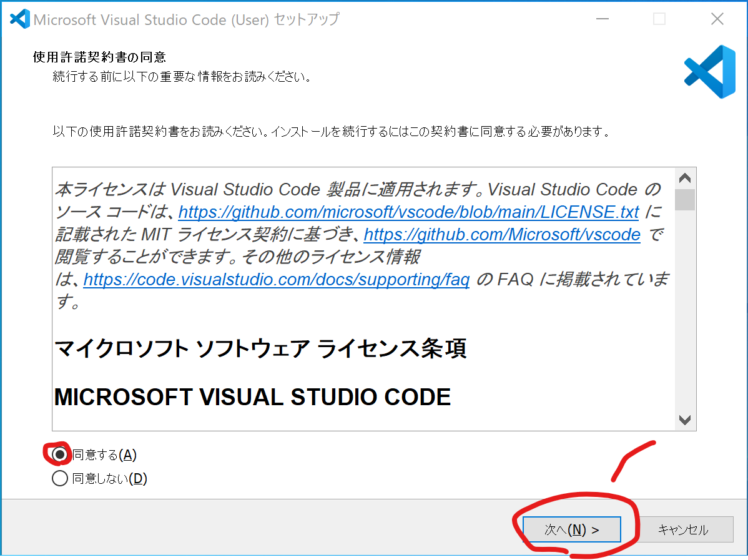Click the VS Code icon in title bar
The height and width of the screenshot is (560, 748).
pyautogui.click(x=19, y=19)
